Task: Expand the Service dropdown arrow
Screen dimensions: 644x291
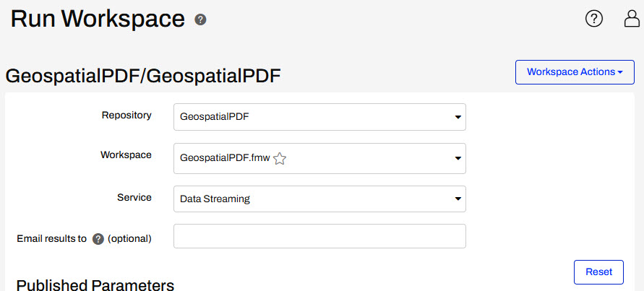Action: click(x=458, y=199)
